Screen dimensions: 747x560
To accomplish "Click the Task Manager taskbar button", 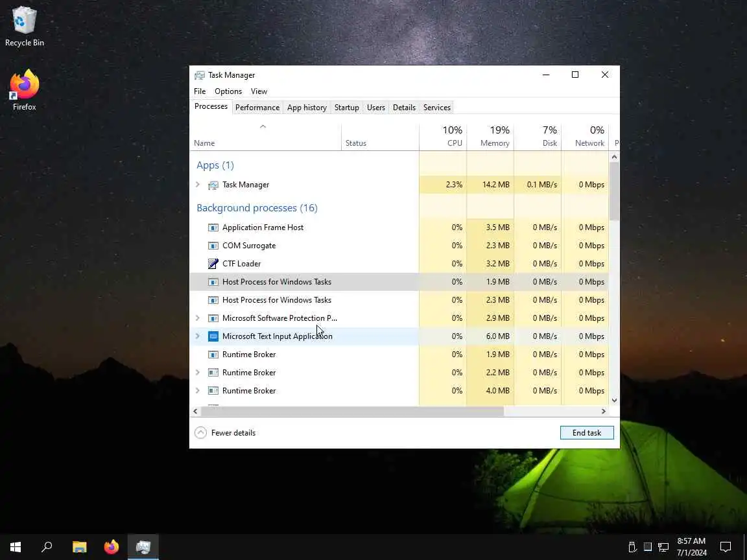I will (x=143, y=546).
